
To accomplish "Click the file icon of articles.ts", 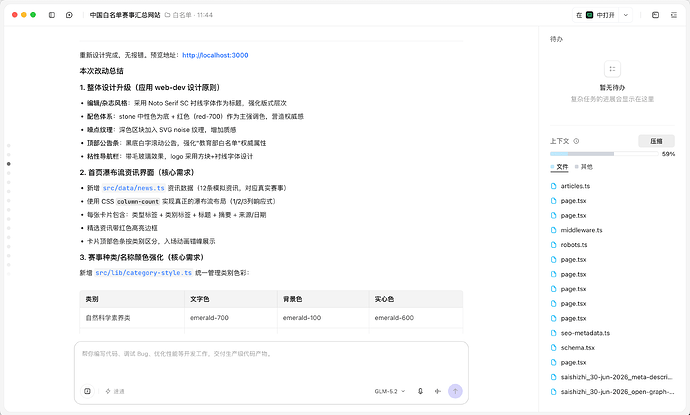I will tap(554, 186).
